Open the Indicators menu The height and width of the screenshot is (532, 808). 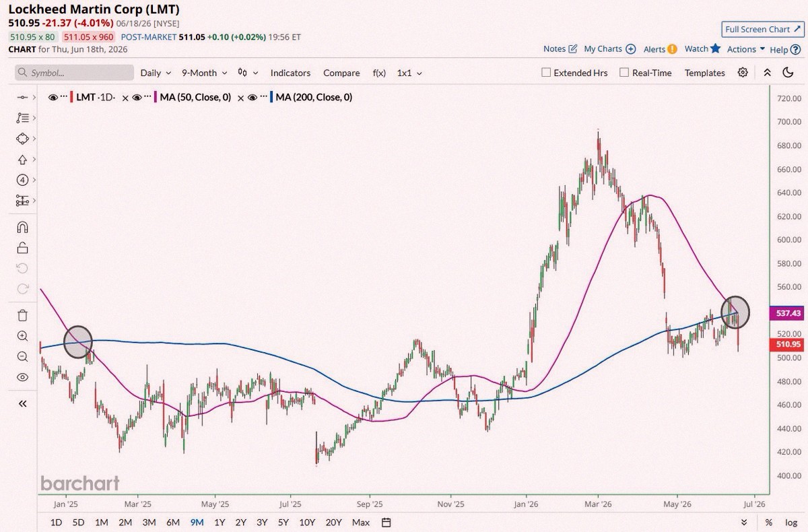tap(290, 73)
